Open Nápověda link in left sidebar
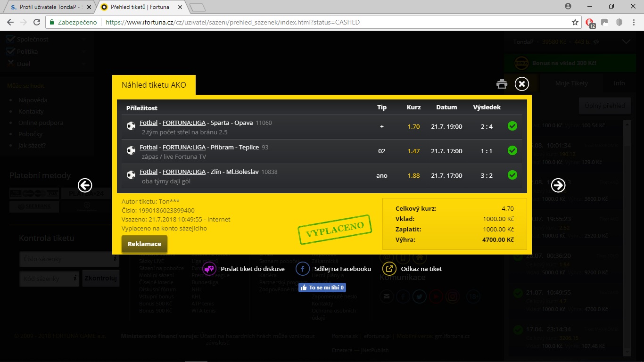This screenshot has width=644, height=362. [33, 100]
